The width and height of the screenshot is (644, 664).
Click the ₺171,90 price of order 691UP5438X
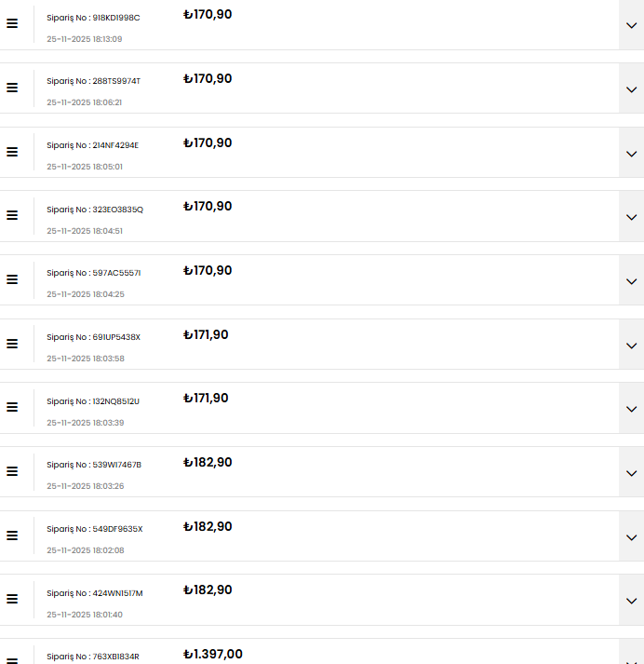click(x=206, y=335)
